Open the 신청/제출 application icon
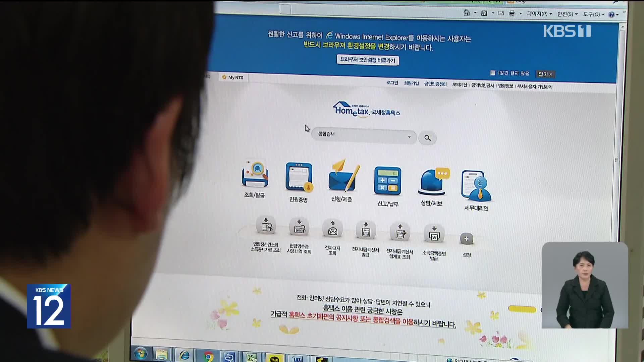Viewport: 644px width, 362px height. pos(343,176)
